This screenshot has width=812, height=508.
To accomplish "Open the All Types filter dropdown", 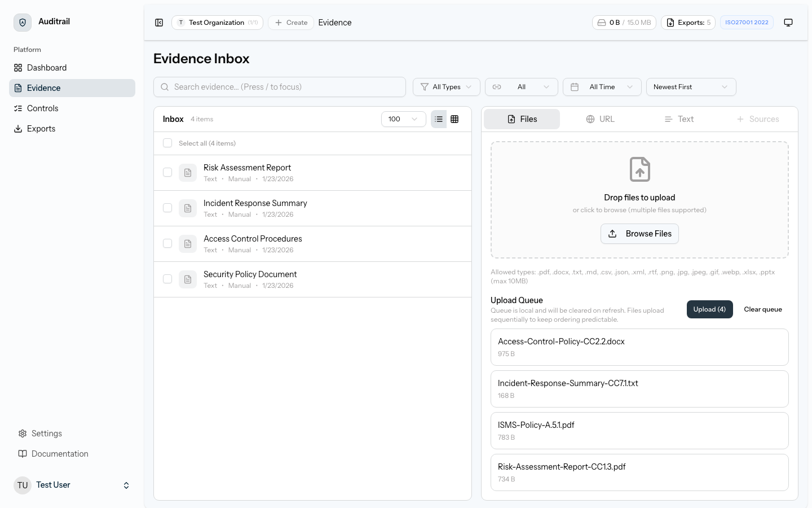I will pyautogui.click(x=447, y=87).
